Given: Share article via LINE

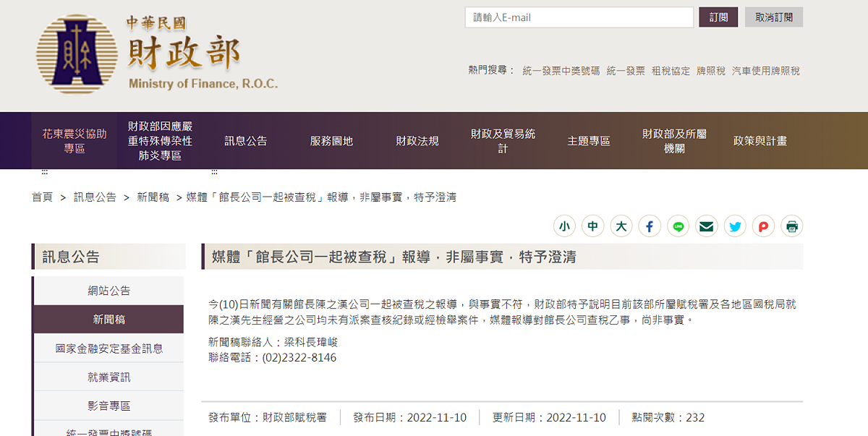Looking at the screenshot, I should coord(678,226).
